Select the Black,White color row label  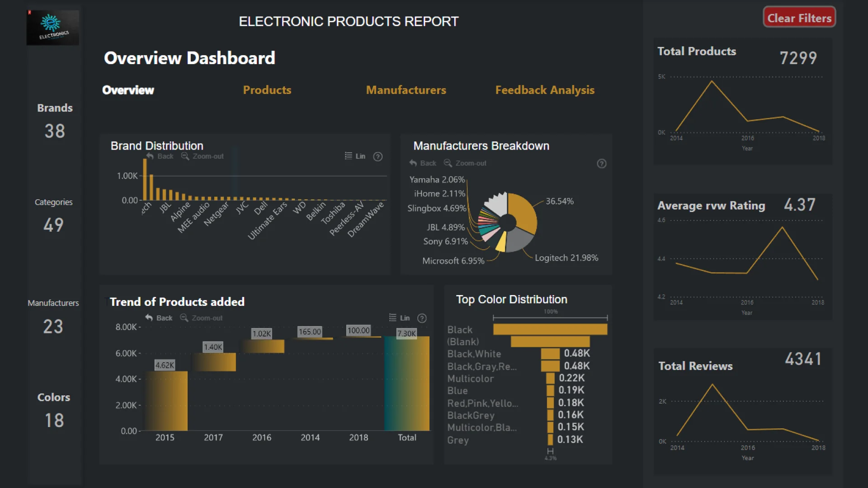[x=474, y=354]
